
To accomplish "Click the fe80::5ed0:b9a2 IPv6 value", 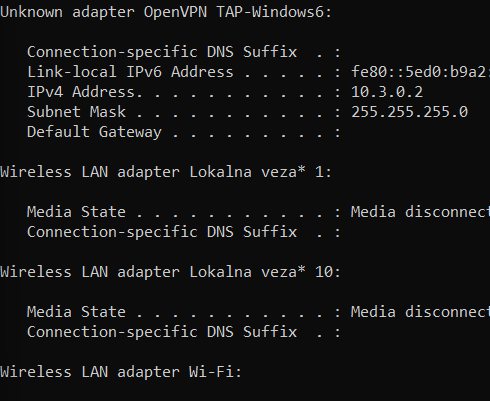I will (420, 72).
